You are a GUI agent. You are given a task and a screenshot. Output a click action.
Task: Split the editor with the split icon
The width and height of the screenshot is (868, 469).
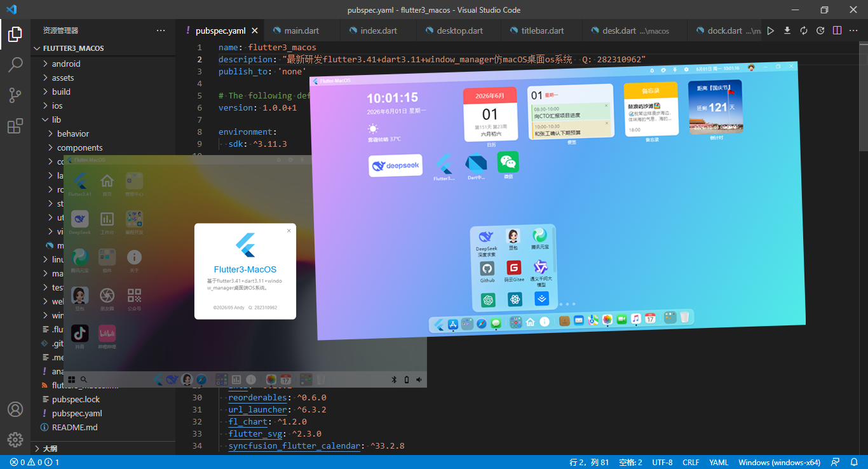(837, 31)
